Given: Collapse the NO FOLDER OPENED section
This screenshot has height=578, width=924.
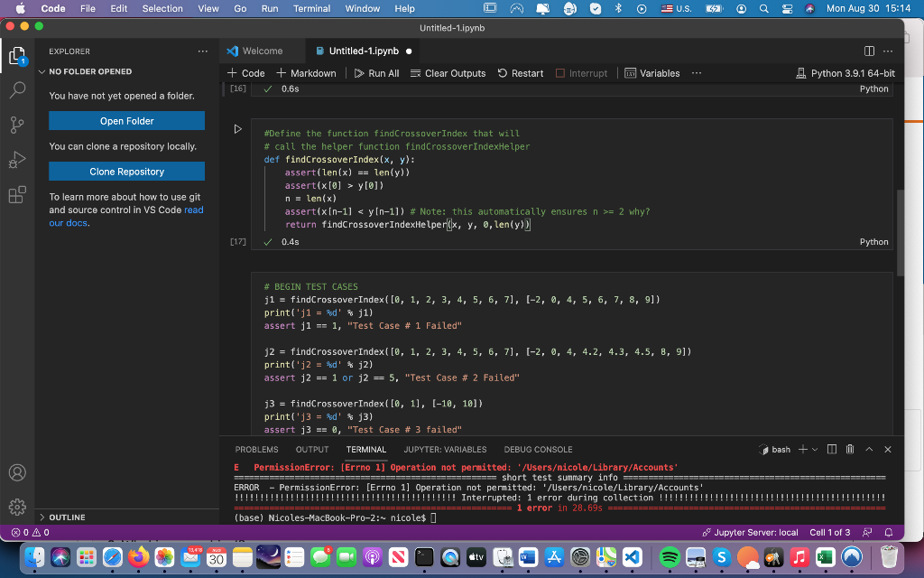Looking at the screenshot, I should click(x=90, y=71).
